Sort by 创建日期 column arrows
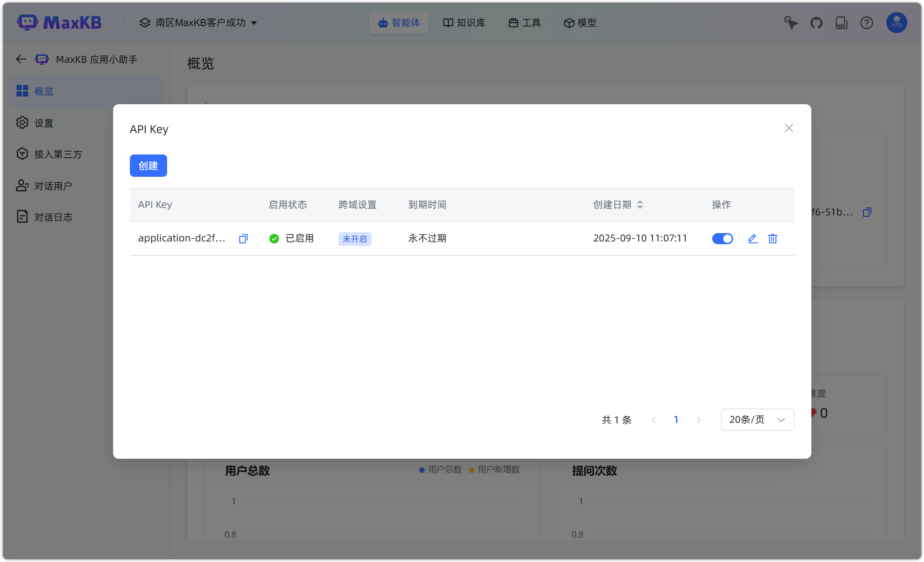The image size is (924, 562). coord(640,205)
